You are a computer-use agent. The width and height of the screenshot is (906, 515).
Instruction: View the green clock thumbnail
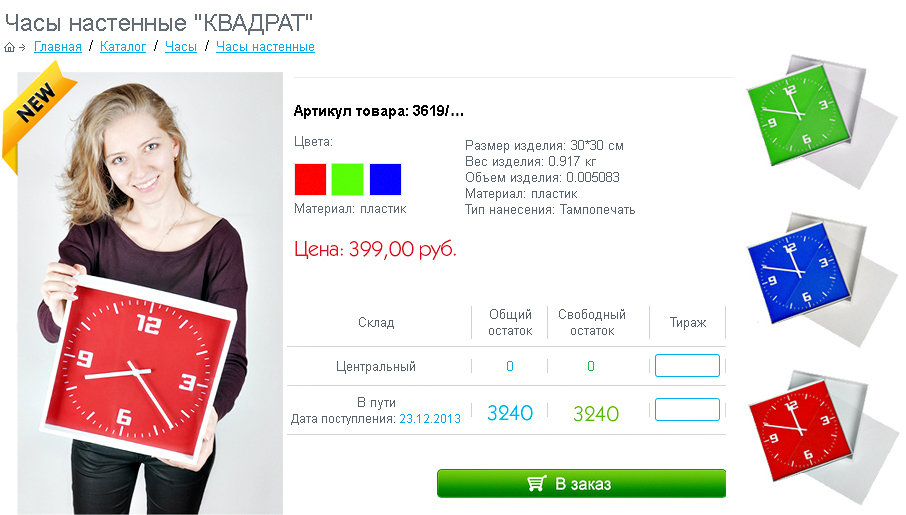[x=820, y=121]
